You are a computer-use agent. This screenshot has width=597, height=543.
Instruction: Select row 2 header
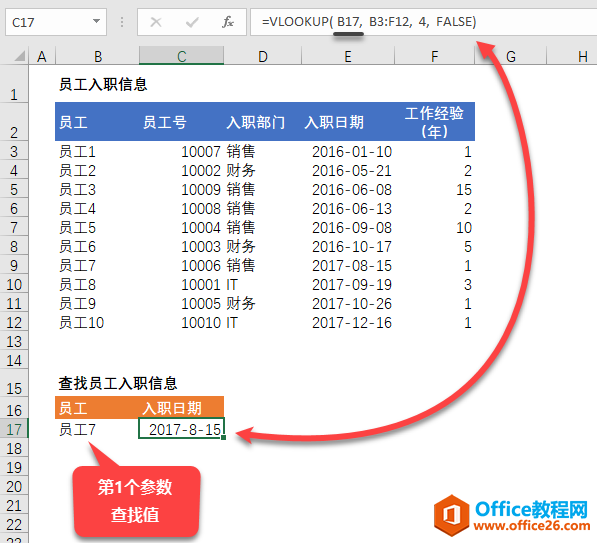(x=14, y=122)
